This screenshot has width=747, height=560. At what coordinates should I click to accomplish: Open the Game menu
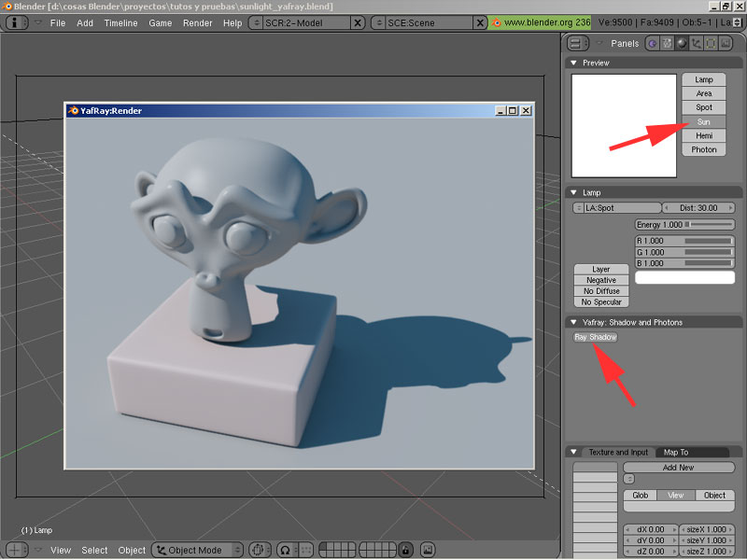(160, 22)
